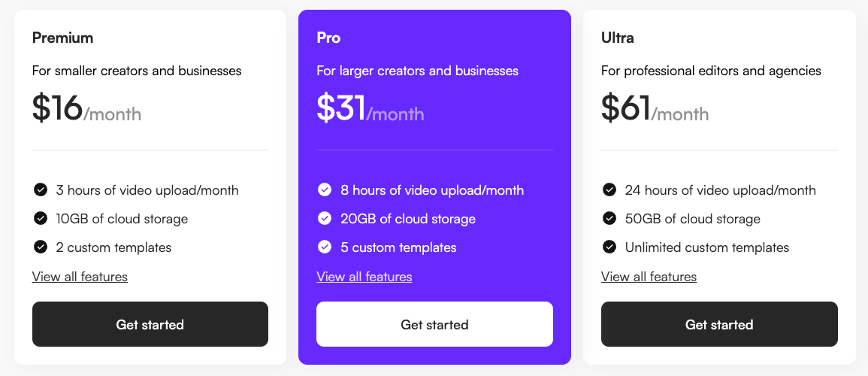Image resolution: width=868 pixels, height=376 pixels.
Task: Click checkmark icon next to 50GB cloud storage
Action: pos(609,219)
